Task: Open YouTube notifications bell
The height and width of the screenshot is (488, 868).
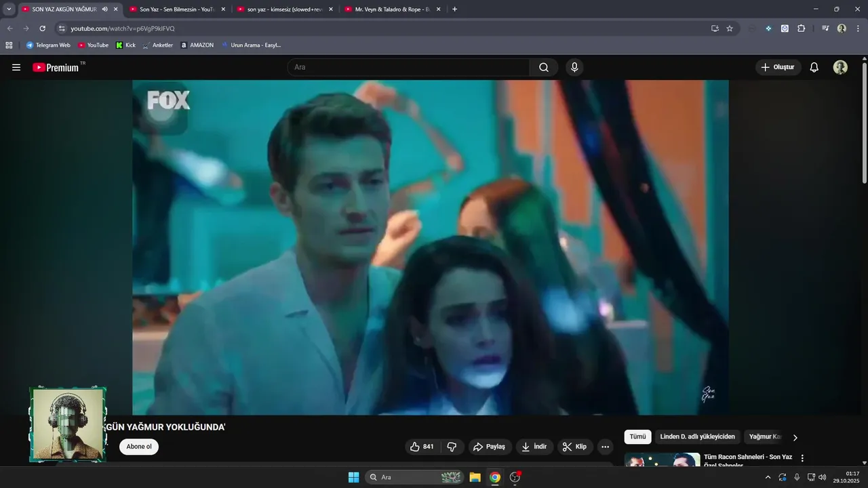Action: pyautogui.click(x=814, y=67)
